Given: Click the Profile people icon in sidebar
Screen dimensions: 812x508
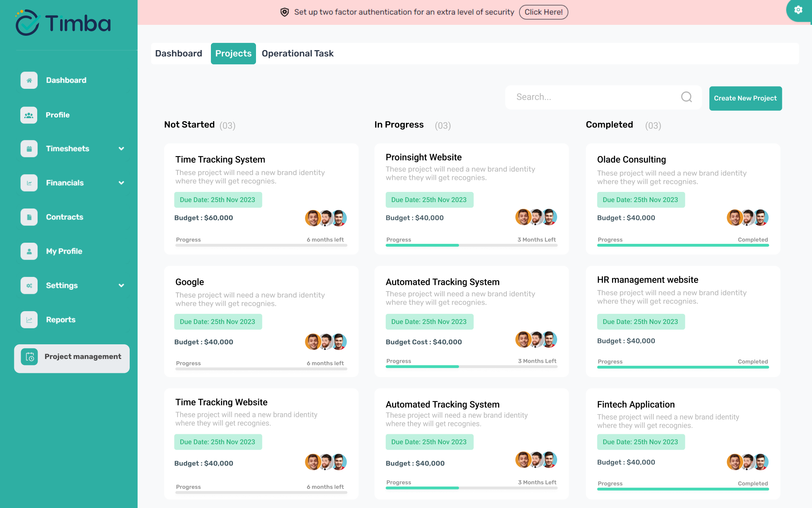Looking at the screenshot, I should [29, 115].
